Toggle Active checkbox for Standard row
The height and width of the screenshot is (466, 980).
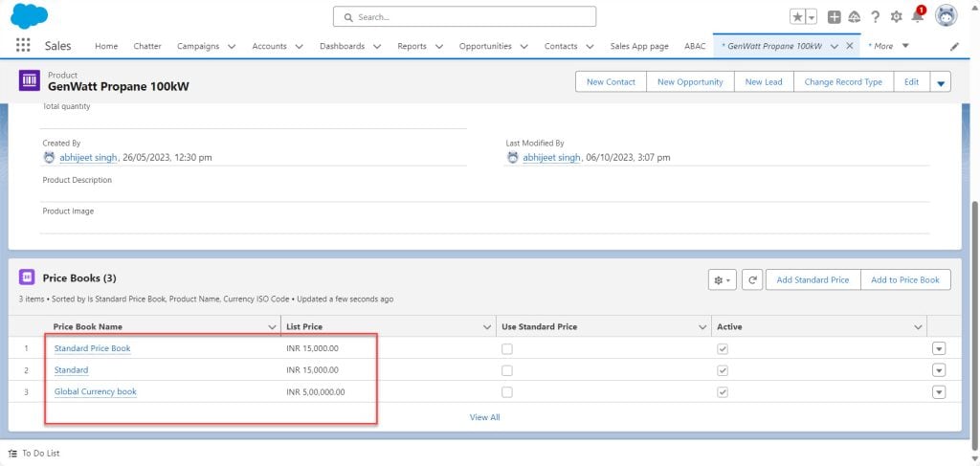pos(723,370)
